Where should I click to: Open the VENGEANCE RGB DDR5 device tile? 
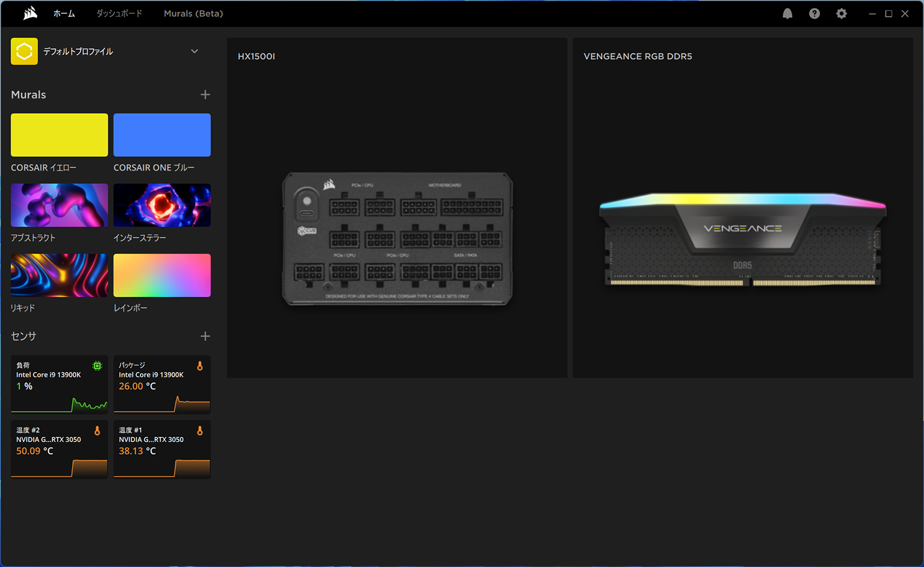click(742, 238)
